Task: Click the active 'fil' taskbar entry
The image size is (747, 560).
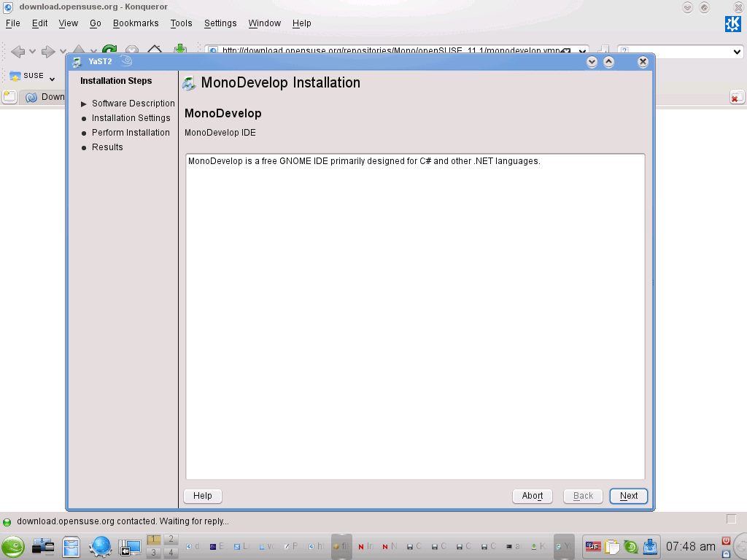Action: (x=341, y=547)
